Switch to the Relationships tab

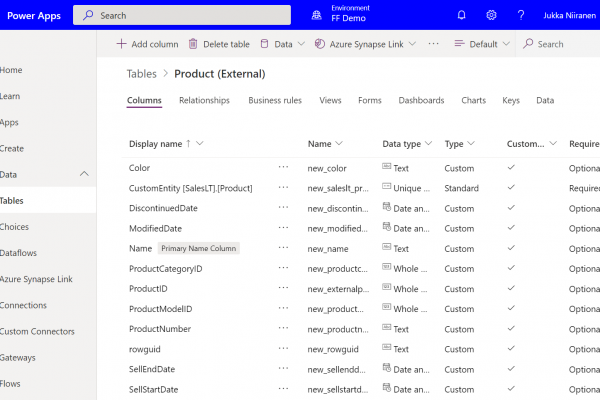tap(204, 100)
